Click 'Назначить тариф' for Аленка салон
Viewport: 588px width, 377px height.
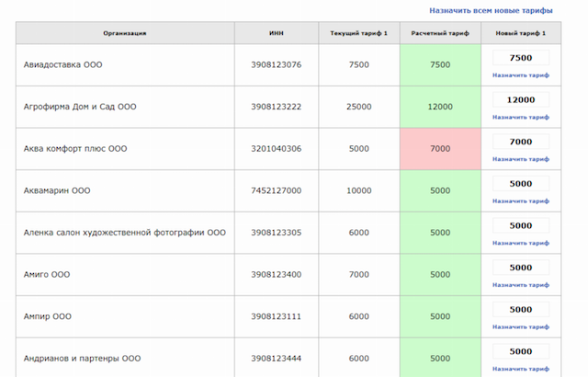[521, 244]
